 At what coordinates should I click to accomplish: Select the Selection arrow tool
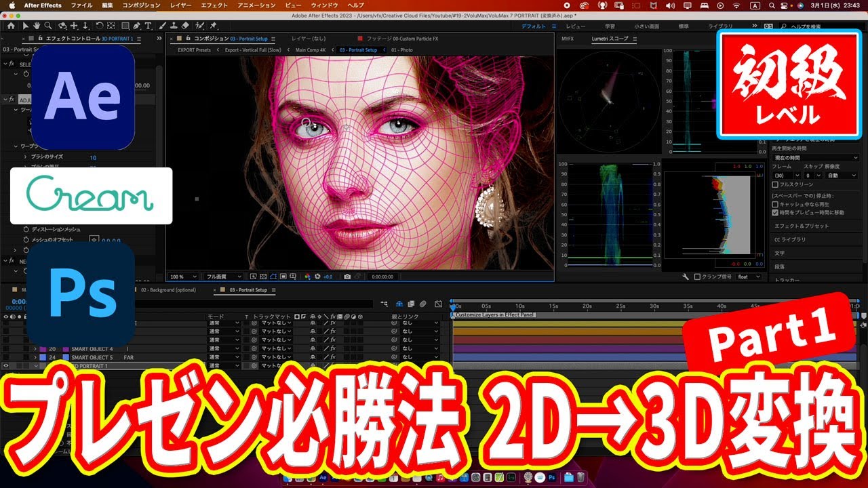(x=26, y=26)
